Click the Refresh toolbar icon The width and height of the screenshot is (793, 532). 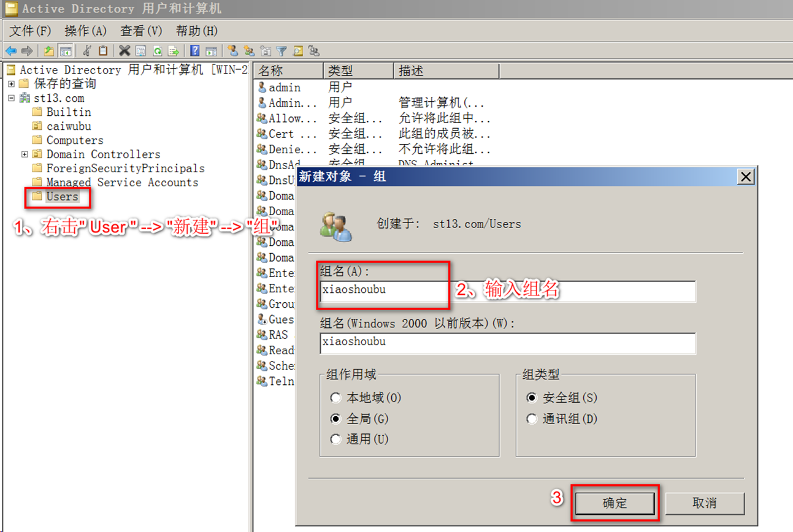(157, 50)
